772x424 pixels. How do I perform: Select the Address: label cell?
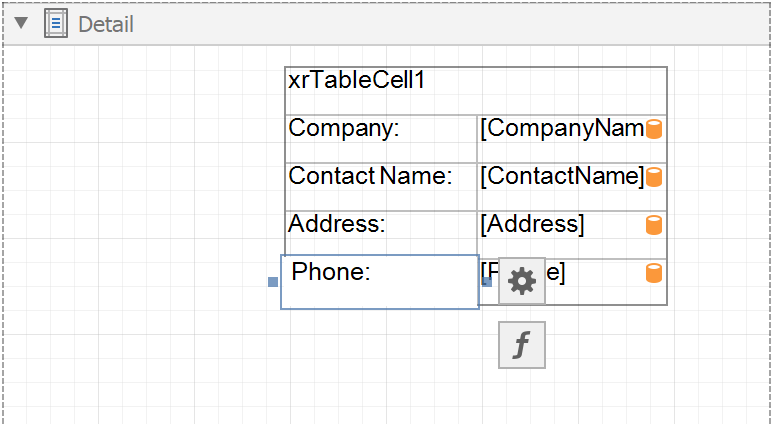(x=381, y=234)
